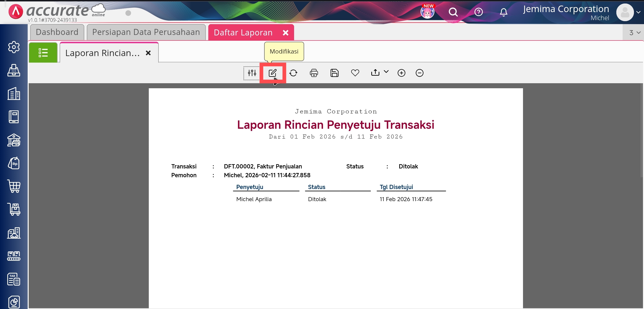This screenshot has height=309, width=644.
Task: Click the vertical scrollbar of report view
Action: [x=642, y=131]
